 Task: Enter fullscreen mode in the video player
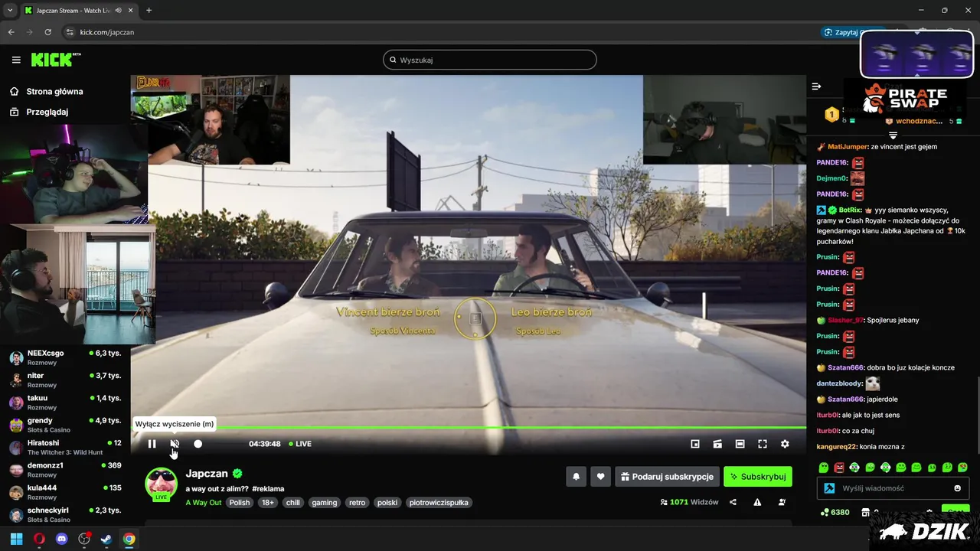pyautogui.click(x=763, y=444)
